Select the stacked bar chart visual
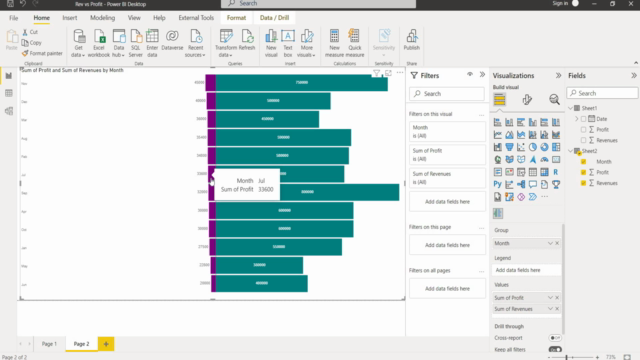 click(497, 122)
